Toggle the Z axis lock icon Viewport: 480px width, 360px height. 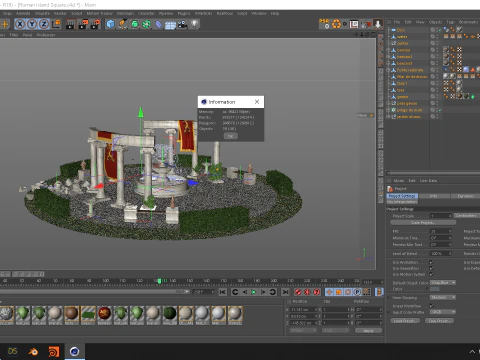pyautogui.click(x=44, y=24)
